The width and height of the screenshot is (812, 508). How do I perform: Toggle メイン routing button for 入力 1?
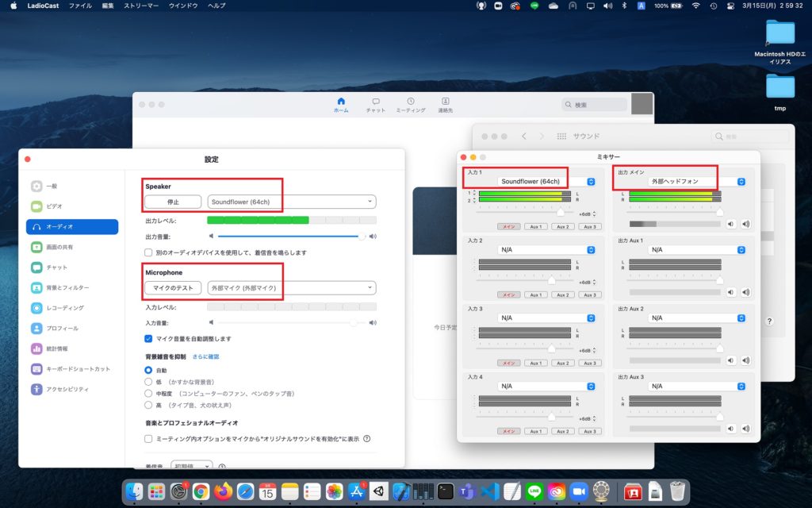click(509, 226)
